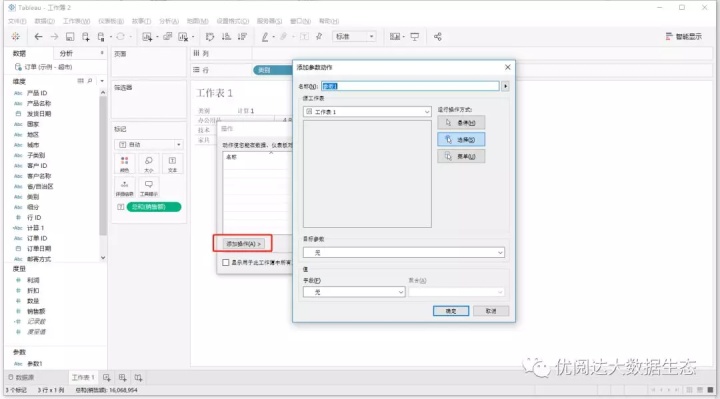Click the 确定 OK button
The height and width of the screenshot is (399, 720).
tap(451, 311)
